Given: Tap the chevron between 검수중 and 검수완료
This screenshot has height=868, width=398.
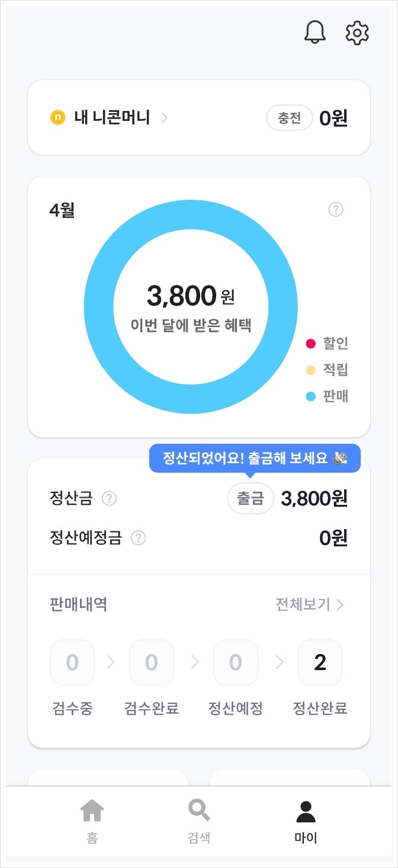Looking at the screenshot, I should [x=111, y=662].
